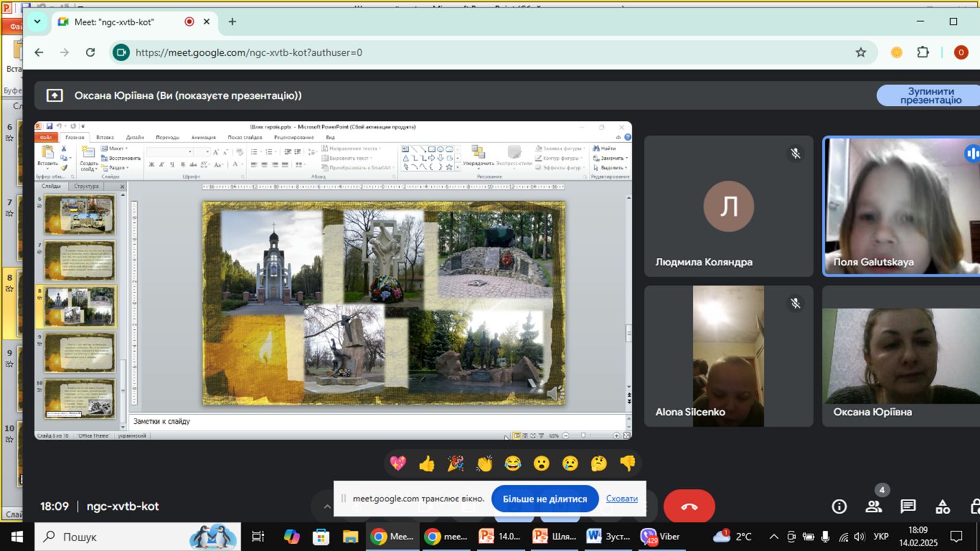
Task: View site info camera icon in address bar
Action: pos(121,53)
